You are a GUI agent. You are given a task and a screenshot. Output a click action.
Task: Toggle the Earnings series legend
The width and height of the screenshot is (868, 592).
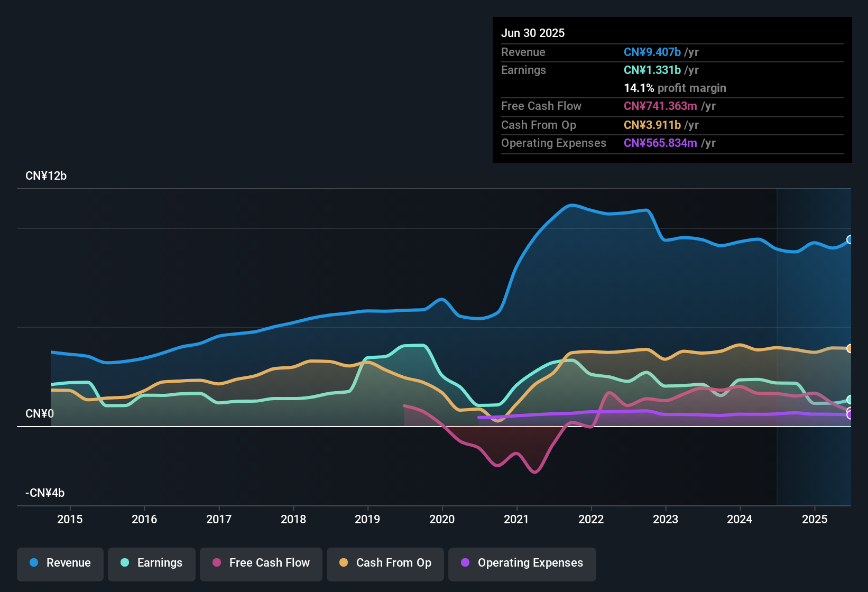coord(152,563)
